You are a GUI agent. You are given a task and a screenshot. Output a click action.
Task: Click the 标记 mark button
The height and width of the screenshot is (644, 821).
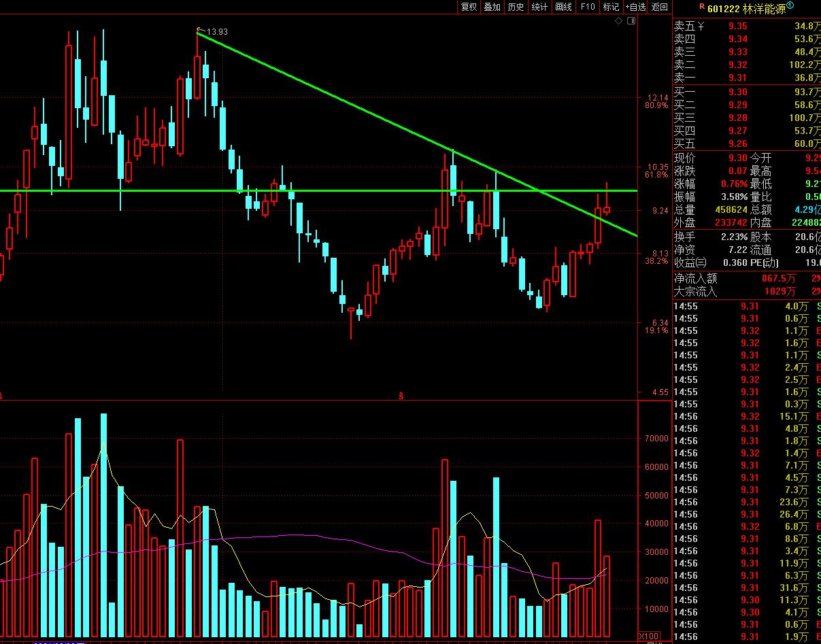[611, 7]
